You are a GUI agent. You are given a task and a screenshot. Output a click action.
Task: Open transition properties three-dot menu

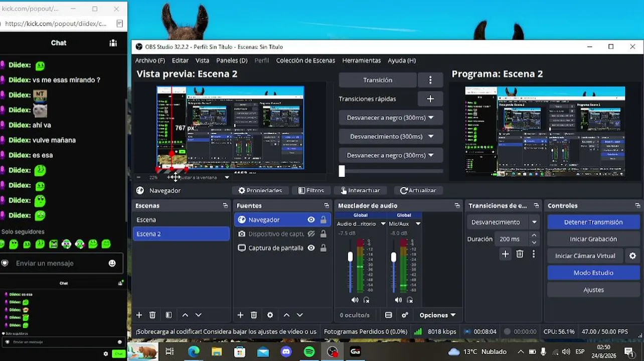point(534,254)
